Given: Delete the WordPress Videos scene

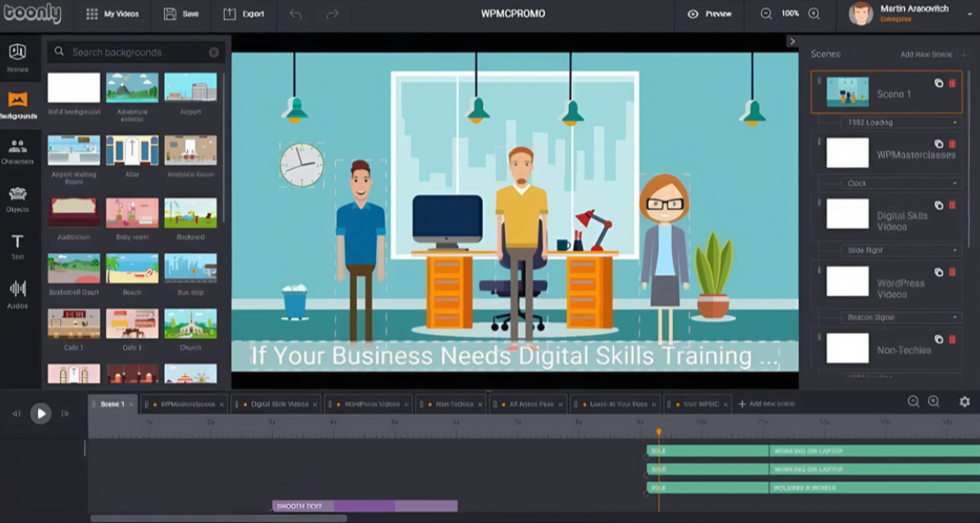Looking at the screenshot, I should click(953, 272).
